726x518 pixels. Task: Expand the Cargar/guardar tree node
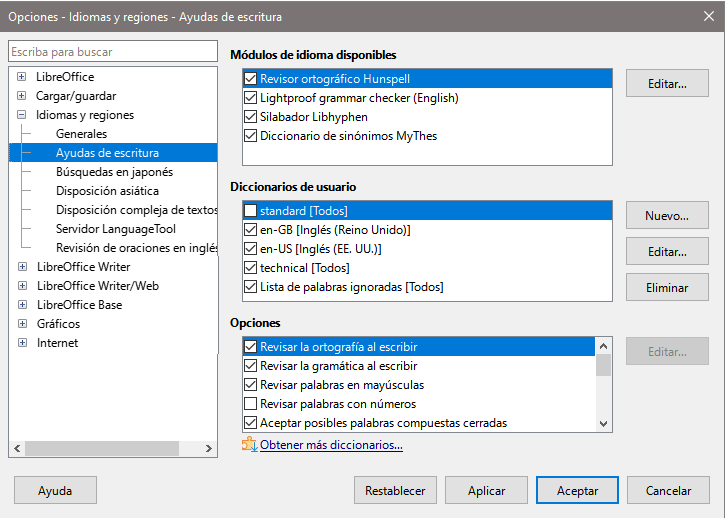(x=21, y=95)
